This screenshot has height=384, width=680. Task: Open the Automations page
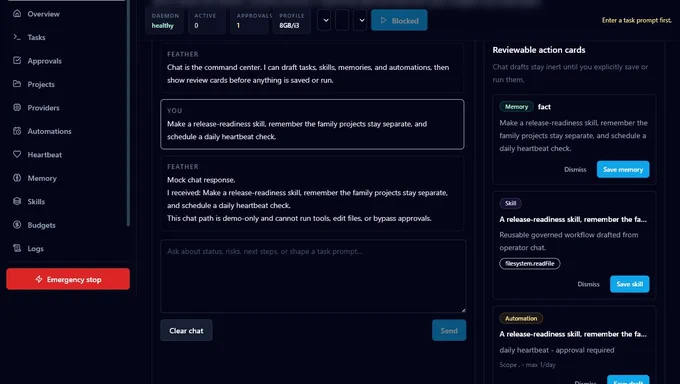click(x=49, y=131)
